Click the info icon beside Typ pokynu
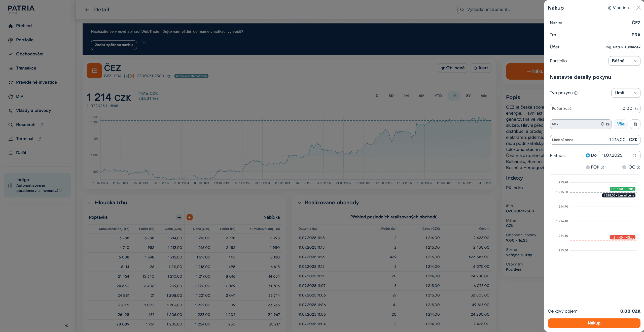Image resolution: width=644 pixels, height=332 pixels. click(x=576, y=93)
